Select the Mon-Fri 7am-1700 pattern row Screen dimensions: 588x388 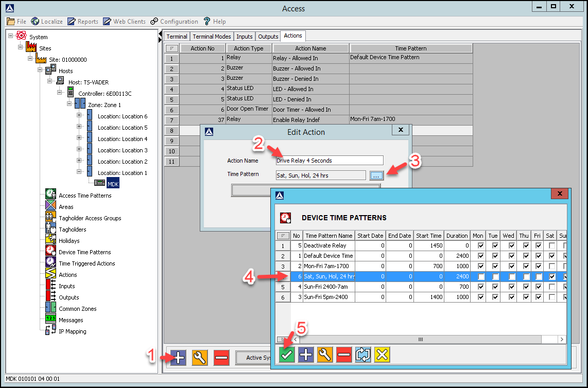coord(421,266)
